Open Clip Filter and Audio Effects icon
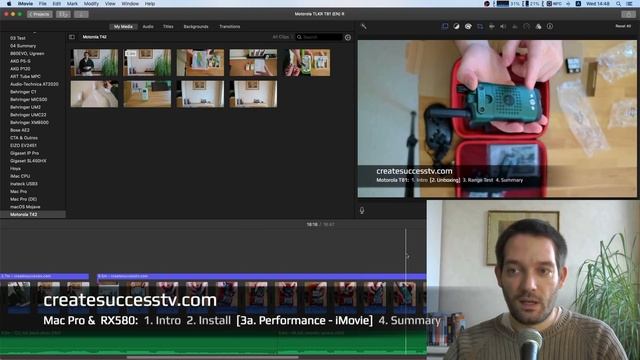 [x=538, y=27]
